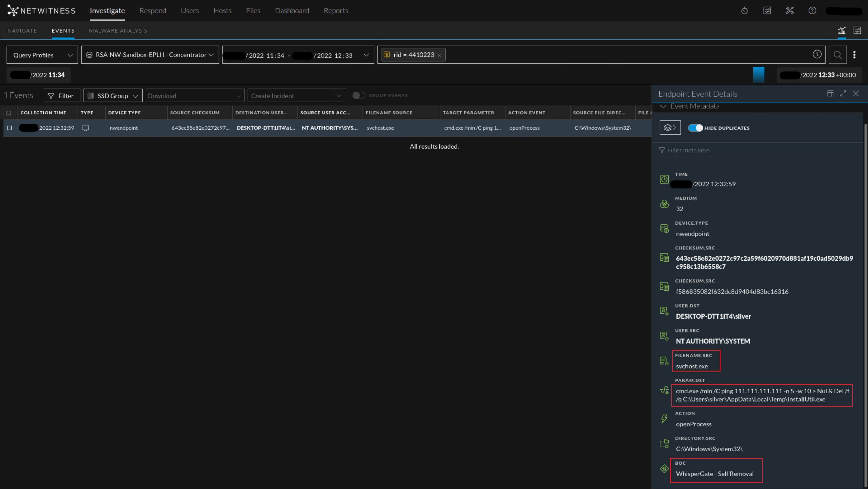Expand Endpoint Event Details panel fullscreen

pos(843,94)
